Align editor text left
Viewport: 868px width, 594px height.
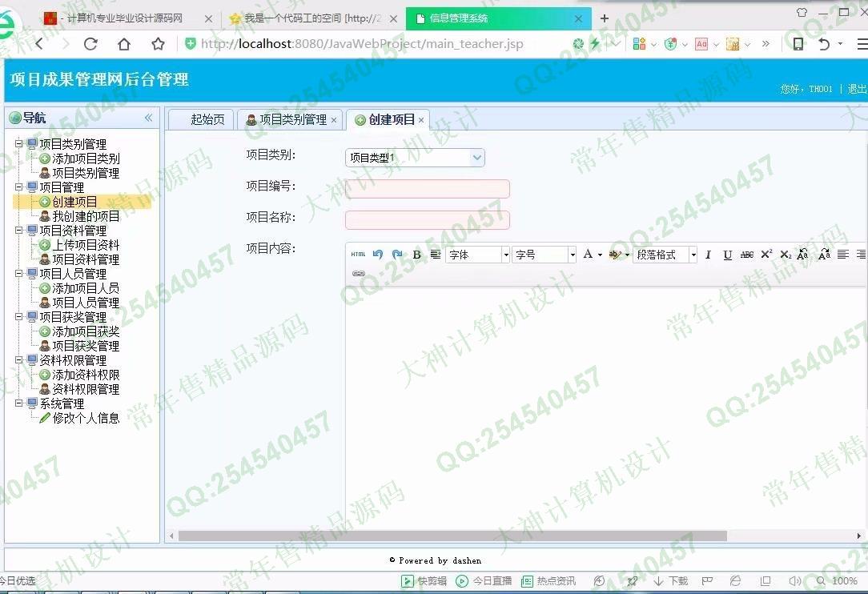click(843, 255)
